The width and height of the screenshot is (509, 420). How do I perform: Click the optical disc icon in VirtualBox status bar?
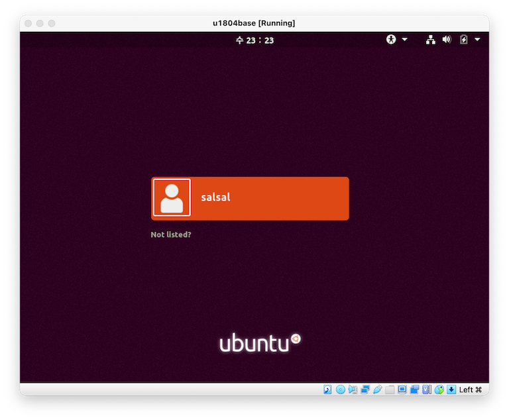(x=341, y=390)
